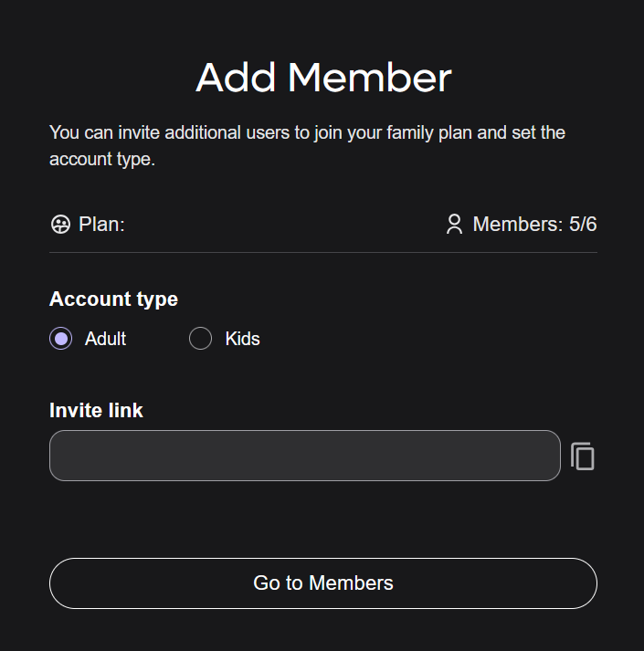The image size is (644, 651).
Task: Click the word Members on the bottom button
Action: 351,583
